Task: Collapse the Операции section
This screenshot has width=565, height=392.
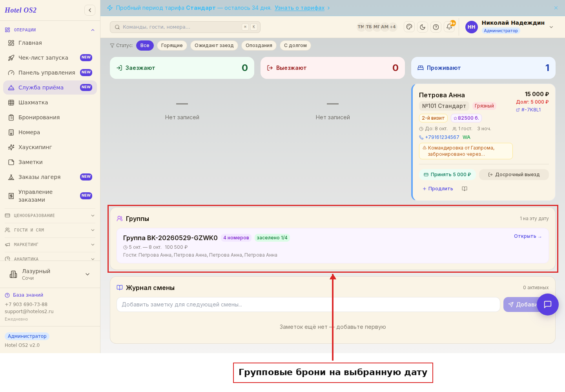Action: point(50,30)
